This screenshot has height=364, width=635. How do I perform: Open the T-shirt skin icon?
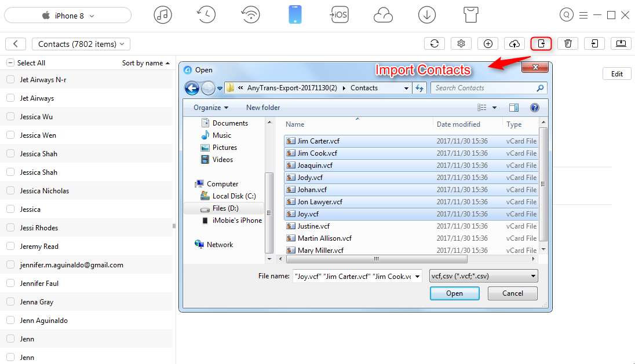tap(470, 16)
